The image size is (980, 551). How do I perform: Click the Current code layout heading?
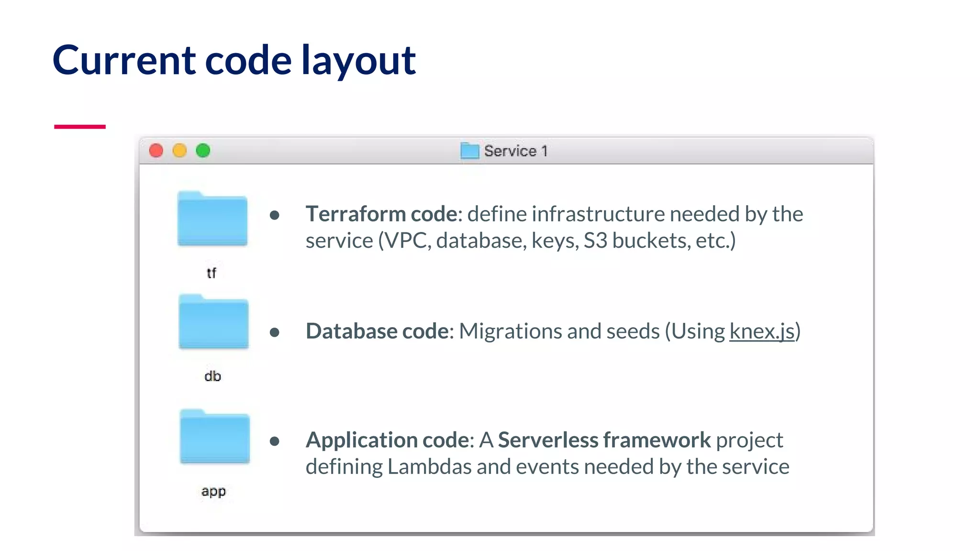(234, 60)
